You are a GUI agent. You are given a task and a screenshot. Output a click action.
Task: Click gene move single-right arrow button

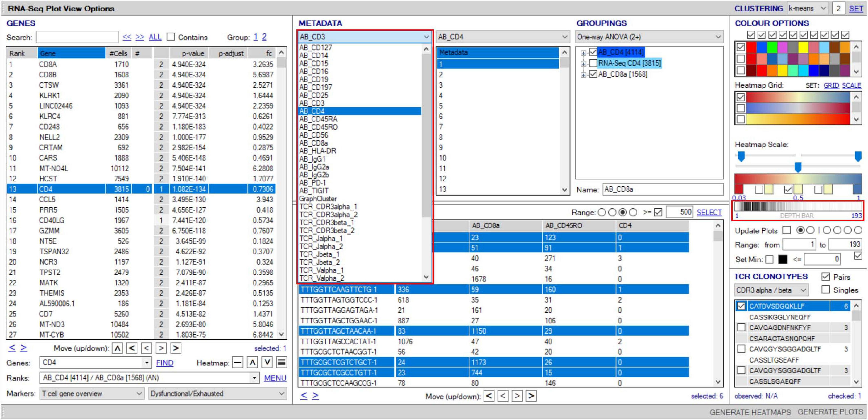coord(161,348)
